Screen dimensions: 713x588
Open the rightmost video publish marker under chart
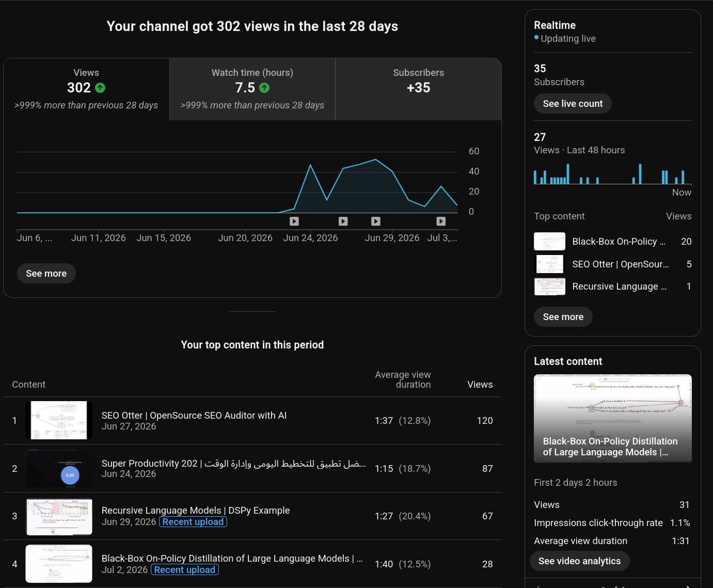point(441,221)
